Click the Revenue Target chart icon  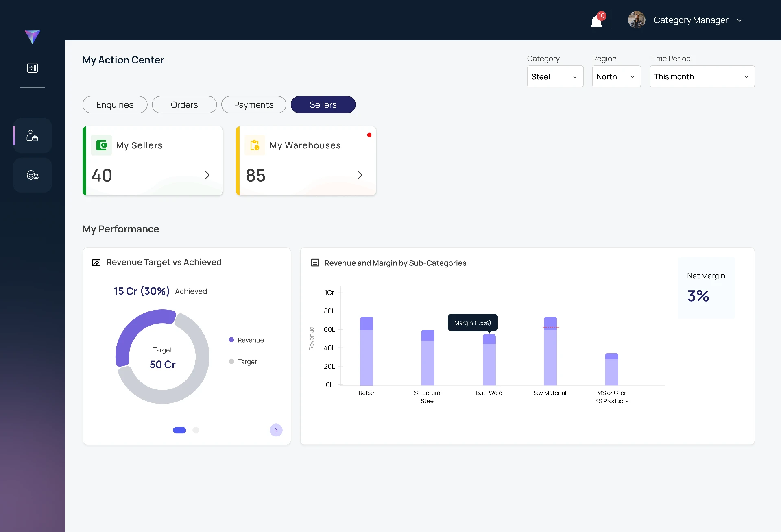point(96,263)
